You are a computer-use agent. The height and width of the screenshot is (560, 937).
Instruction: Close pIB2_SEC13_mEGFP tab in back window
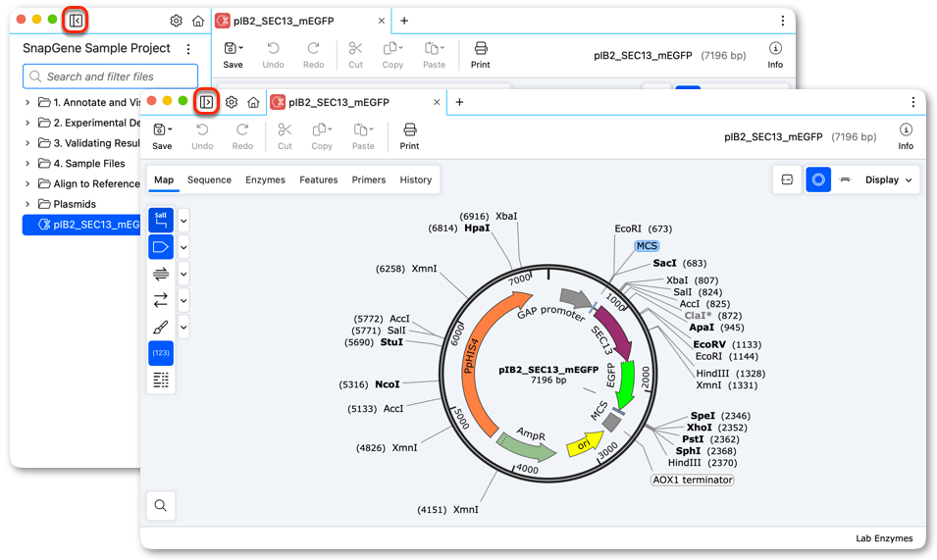pos(382,21)
